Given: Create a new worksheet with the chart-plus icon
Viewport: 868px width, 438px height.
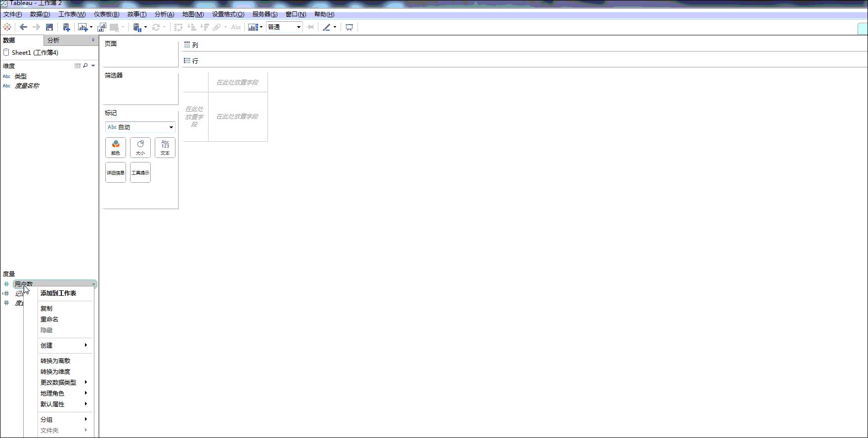Looking at the screenshot, I should (x=83, y=27).
